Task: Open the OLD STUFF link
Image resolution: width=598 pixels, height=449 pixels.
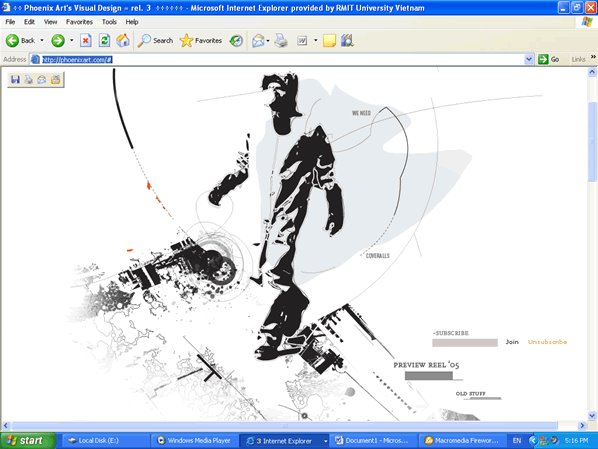Action: 471,393
